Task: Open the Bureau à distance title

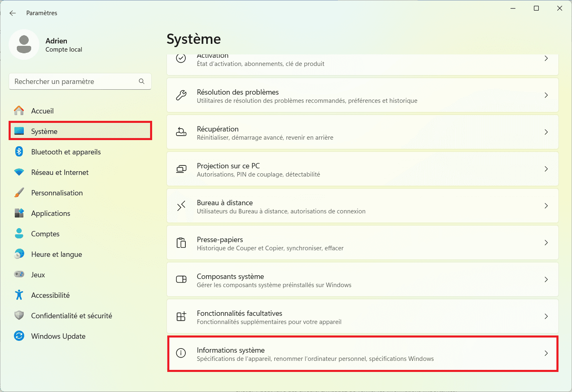Action: pos(225,203)
